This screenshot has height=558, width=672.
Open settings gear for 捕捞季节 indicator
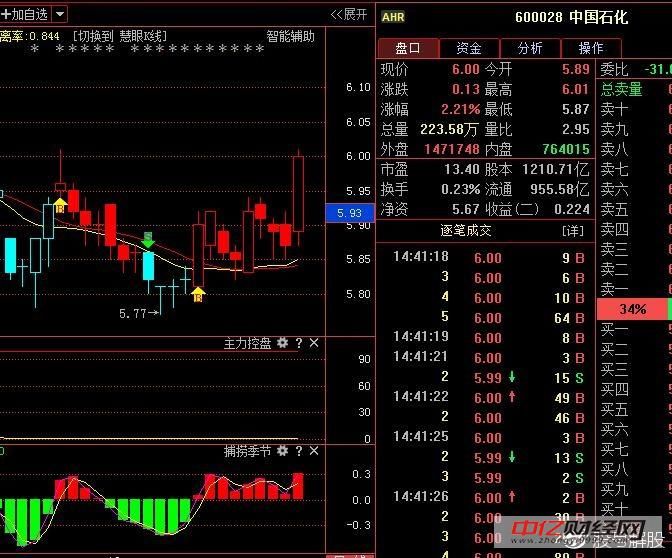point(283,451)
